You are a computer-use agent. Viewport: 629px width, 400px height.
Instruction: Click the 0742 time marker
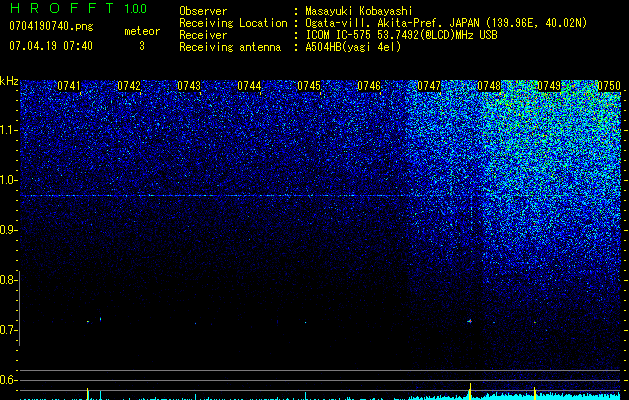click(129, 86)
